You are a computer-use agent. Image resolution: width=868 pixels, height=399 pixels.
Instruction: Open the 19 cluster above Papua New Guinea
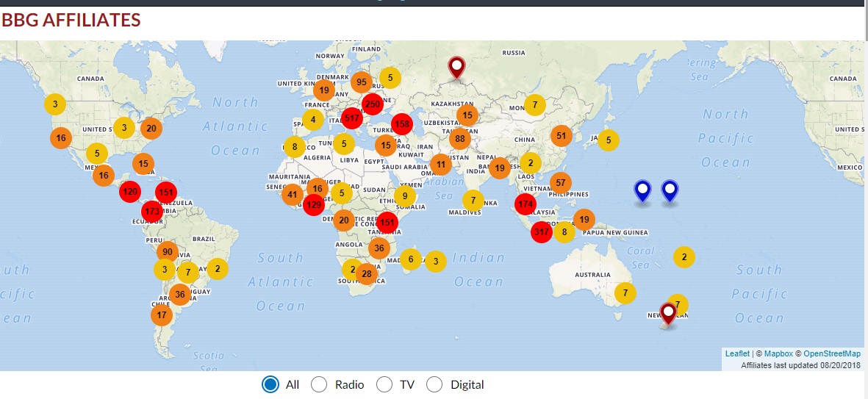coord(584,220)
